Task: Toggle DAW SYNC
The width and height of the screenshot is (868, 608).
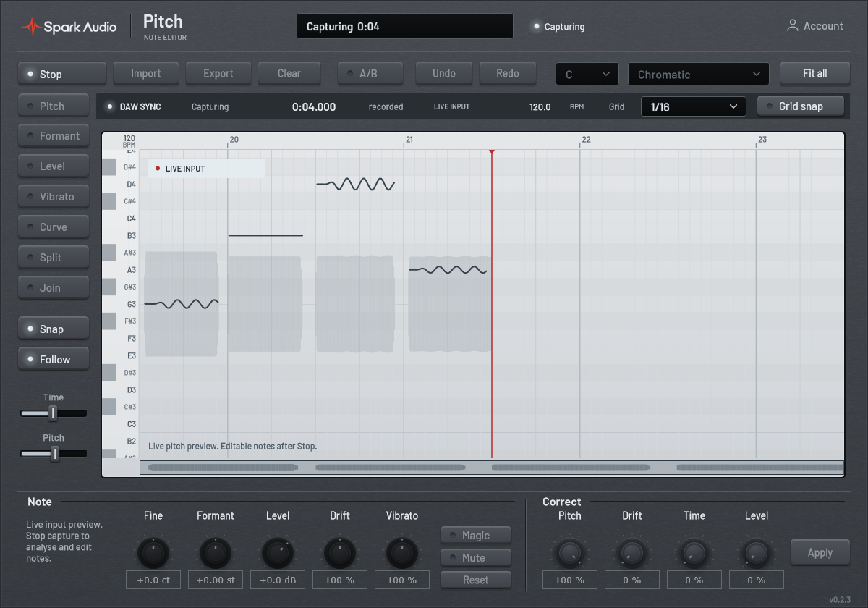Action: point(134,106)
